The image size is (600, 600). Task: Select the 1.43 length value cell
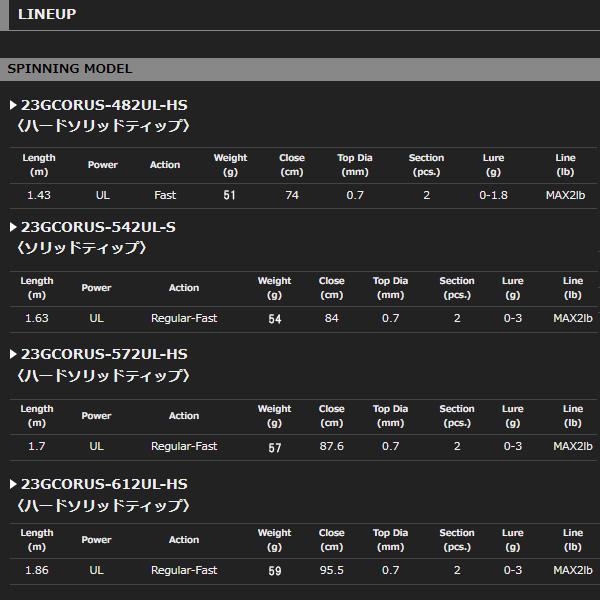coord(39,195)
